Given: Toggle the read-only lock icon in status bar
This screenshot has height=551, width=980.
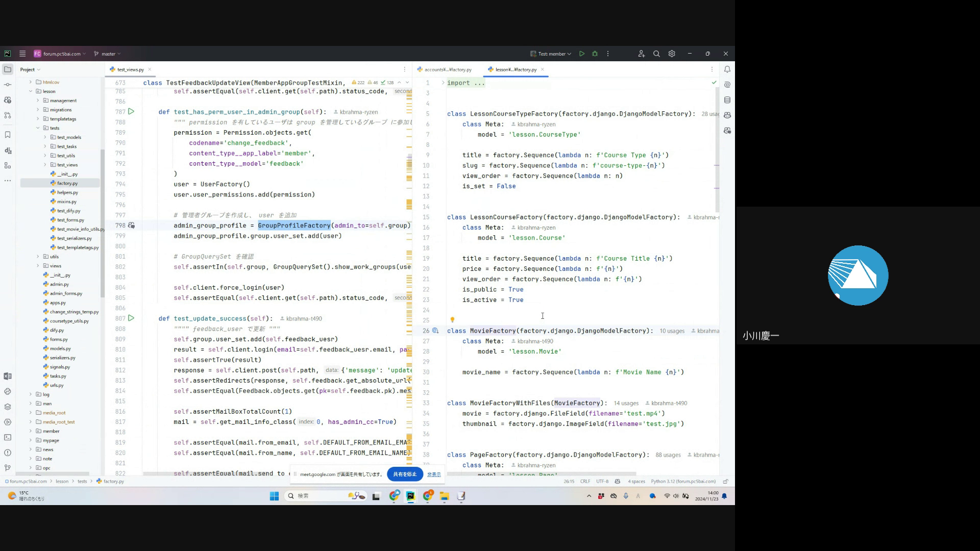Looking at the screenshot, I should 725,481.
